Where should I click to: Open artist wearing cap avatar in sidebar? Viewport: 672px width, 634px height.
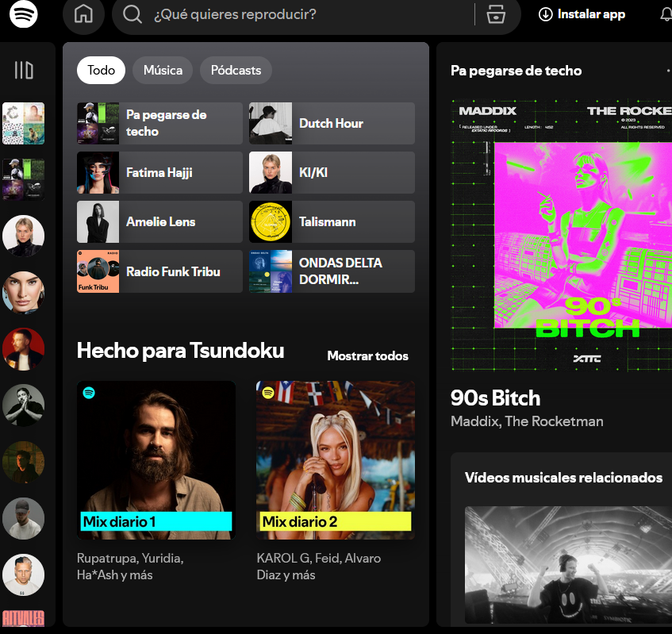[x=24, y=519]
